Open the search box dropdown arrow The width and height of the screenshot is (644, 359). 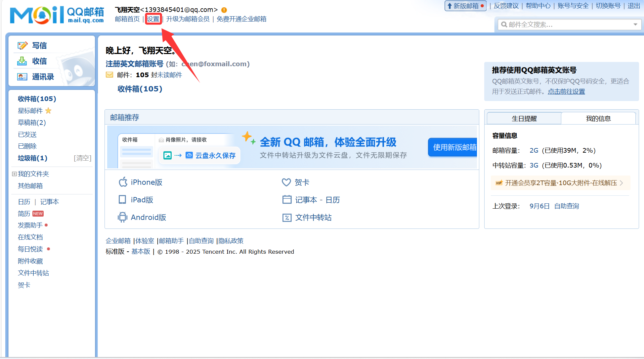pyautogui.click(x=635, y=25)
